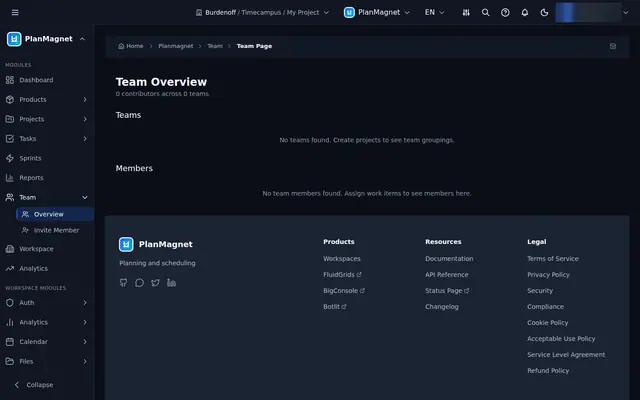Click the Twitter icon in footer
Screen dimensions: 640x400
click(x=155, y=282)
